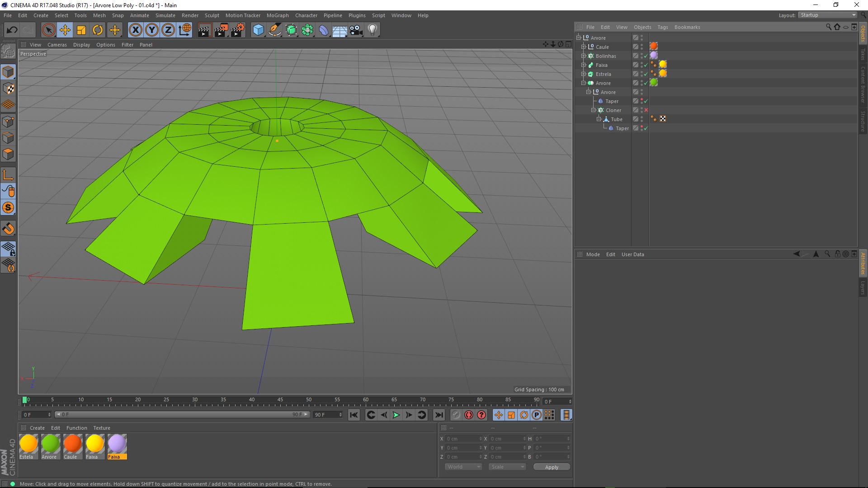Add a camera object
Viewport: 868px width, 488px height.
tap(356, 30)
